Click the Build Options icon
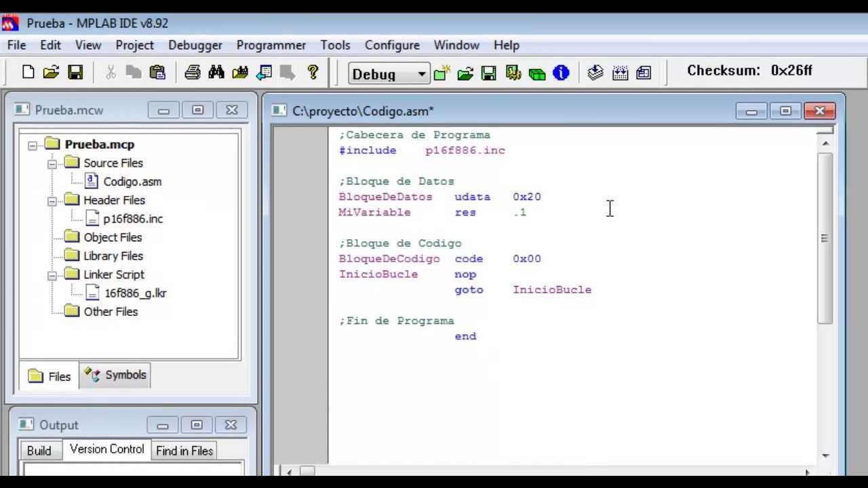 [513, 73]
